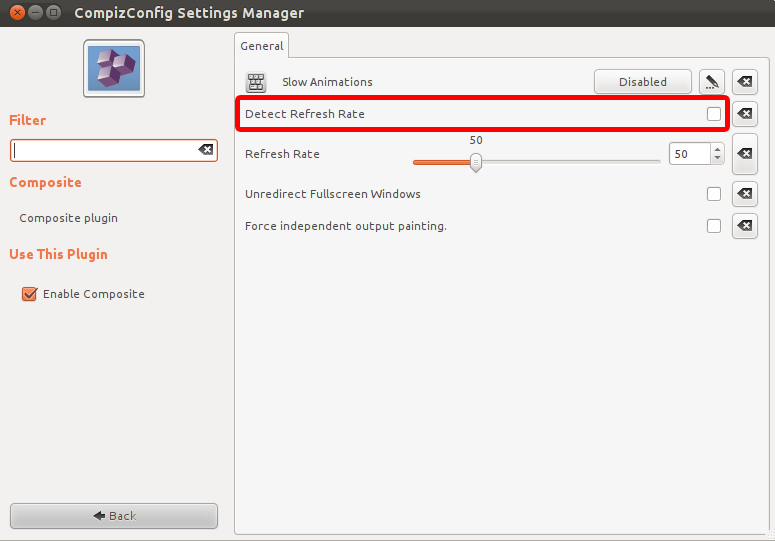775x541 pixels.
Task: Click the Composite plugin cube icon
Action: click(x=114, y=68)
